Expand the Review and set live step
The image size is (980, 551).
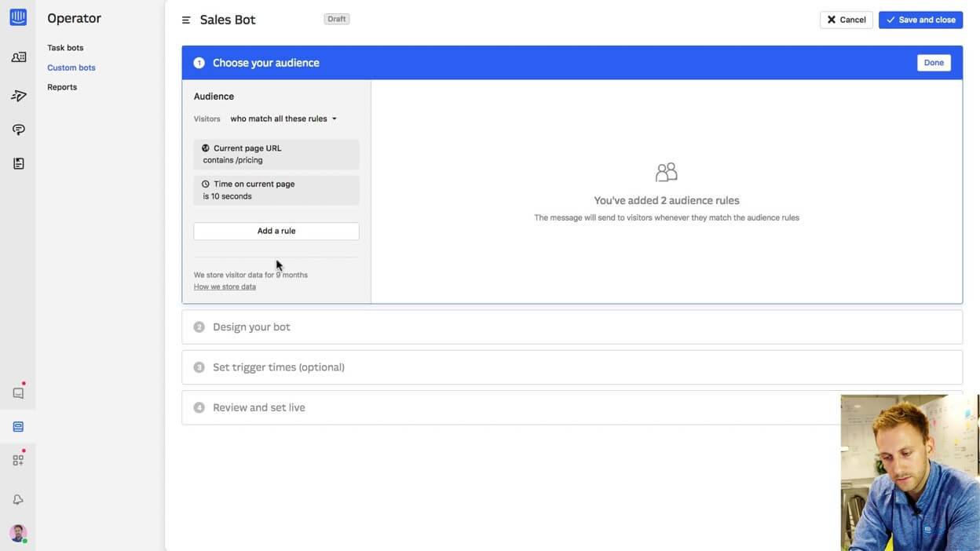point(258,408)
